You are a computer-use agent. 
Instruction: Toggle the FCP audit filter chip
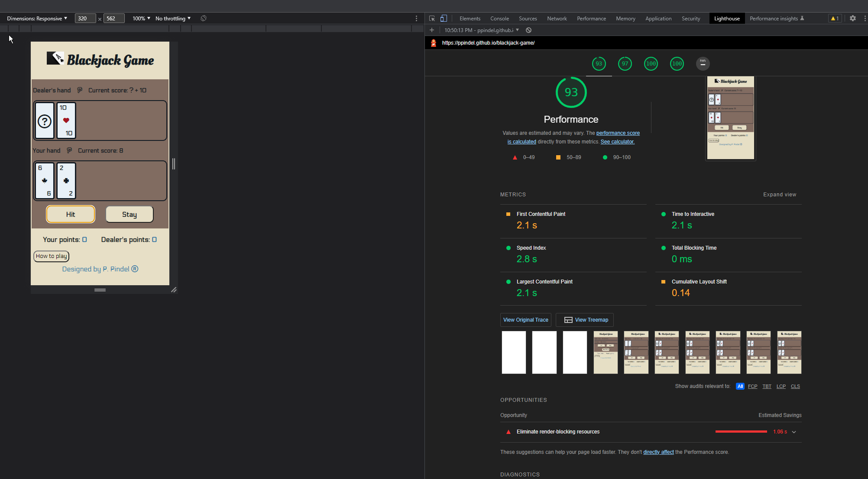(x=752, y=386)
